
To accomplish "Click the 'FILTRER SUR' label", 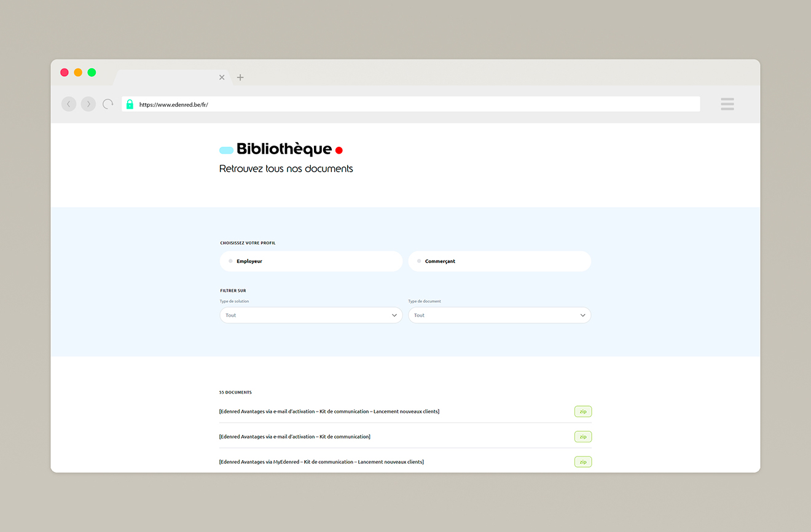I will coord(233,291).
